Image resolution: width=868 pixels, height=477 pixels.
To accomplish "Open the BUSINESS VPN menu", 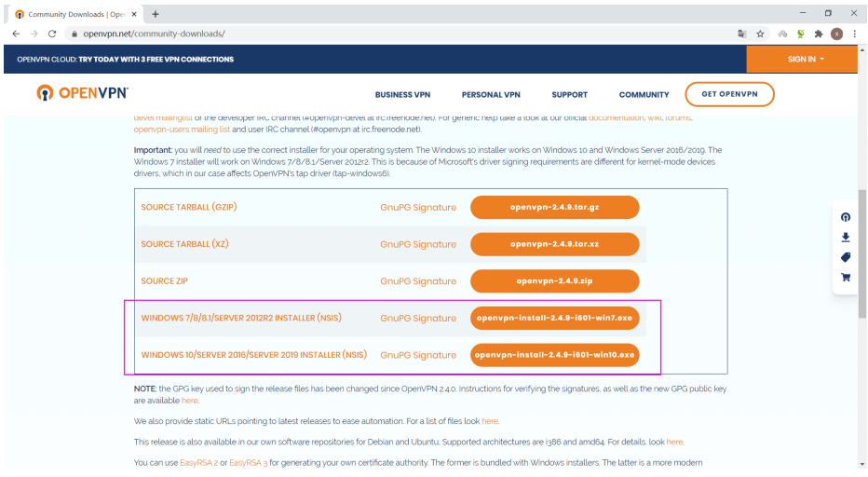I will 402,95.
